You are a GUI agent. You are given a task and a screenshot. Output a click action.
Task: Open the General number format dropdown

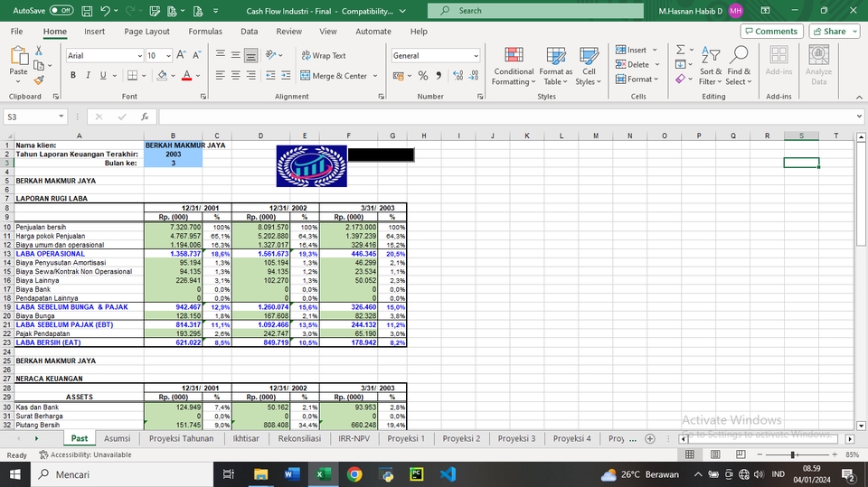click(476, 56)
